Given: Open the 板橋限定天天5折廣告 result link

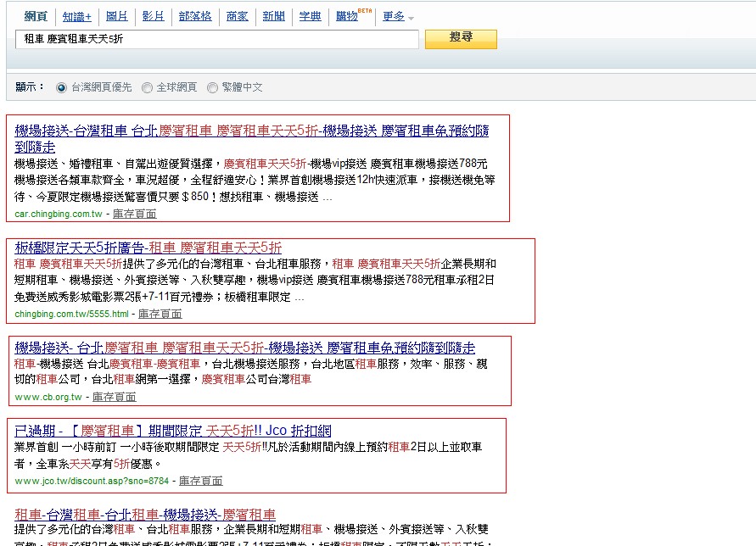Looking at the screenshot, I should pyautogui.click(x=148, y=248).
